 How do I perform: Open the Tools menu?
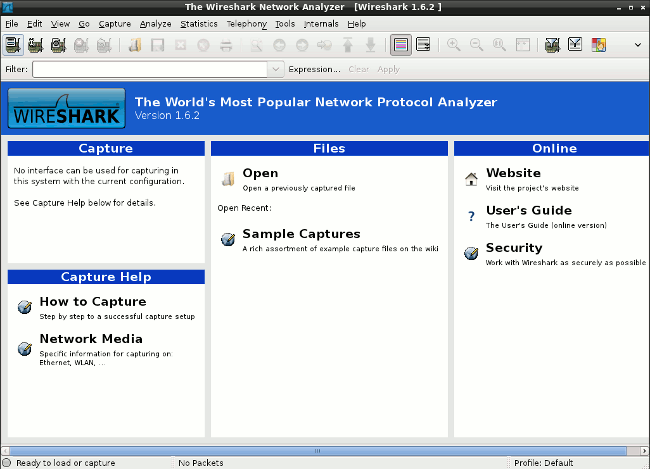[285, 24]
